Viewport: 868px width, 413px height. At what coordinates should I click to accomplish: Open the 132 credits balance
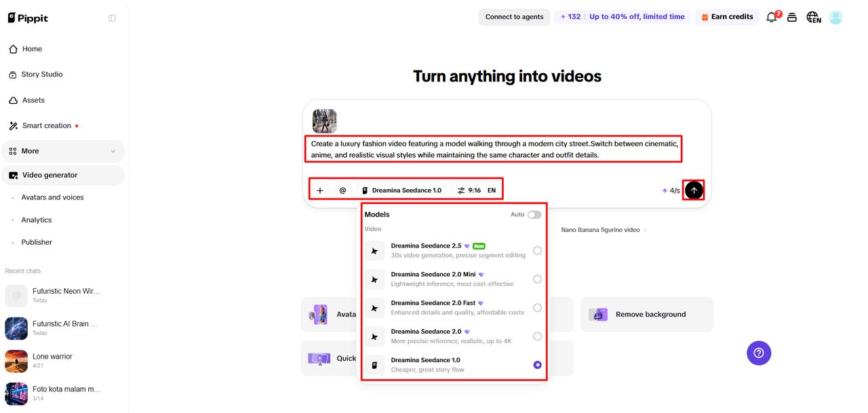pos(570,17)
